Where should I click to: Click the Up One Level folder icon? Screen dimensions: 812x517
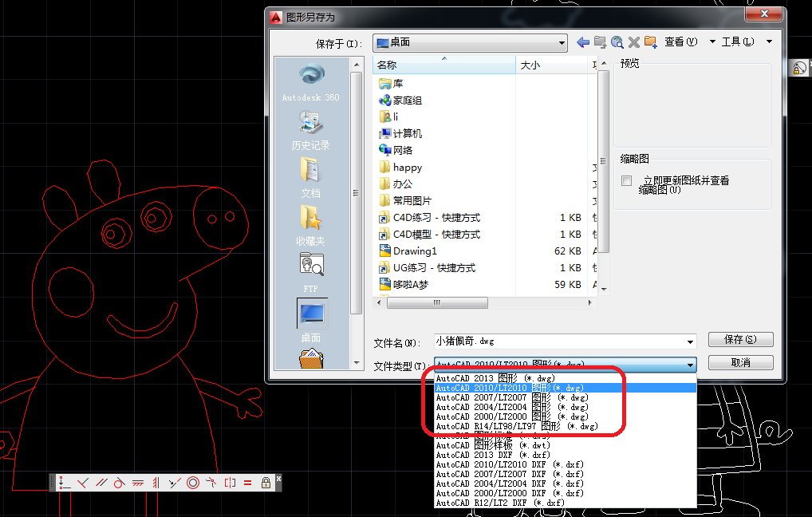pos(599,41)
